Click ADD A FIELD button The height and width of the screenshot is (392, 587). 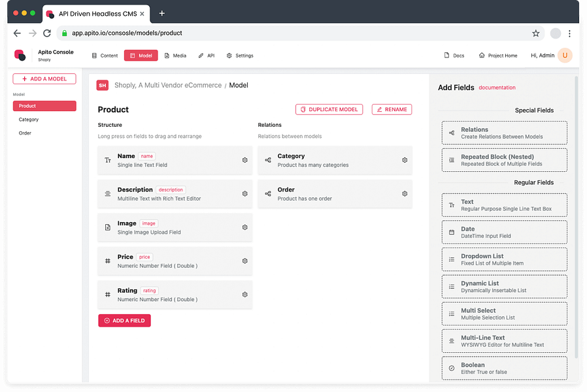(x=125, y=321)
